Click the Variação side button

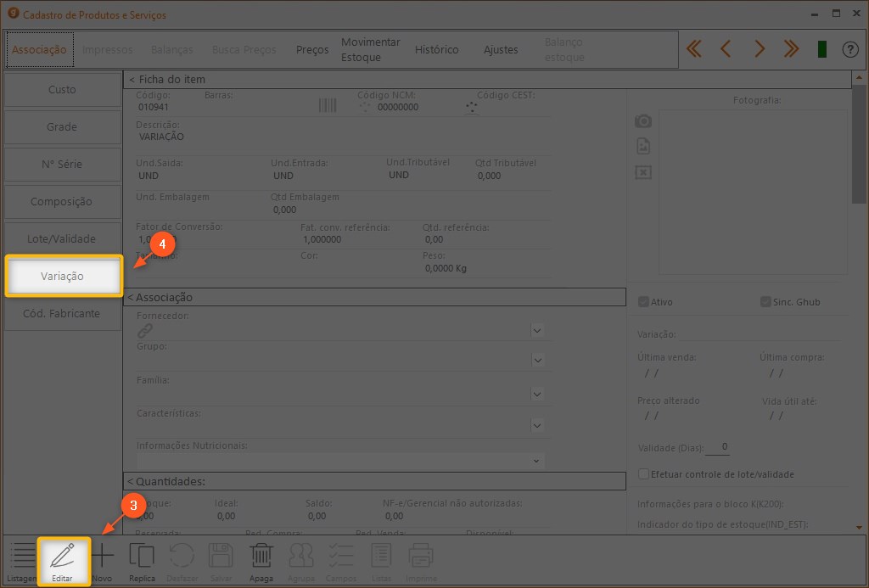click(64, 276)
